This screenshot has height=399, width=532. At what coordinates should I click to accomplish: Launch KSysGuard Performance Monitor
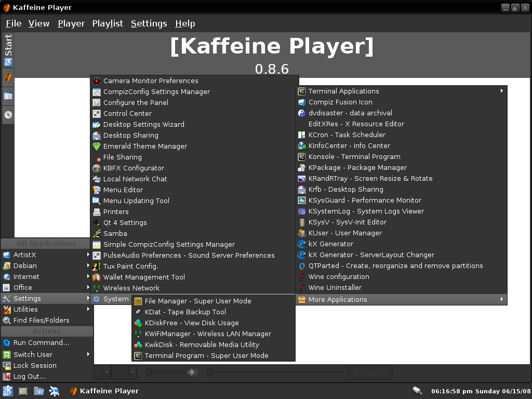pos(402,200)
